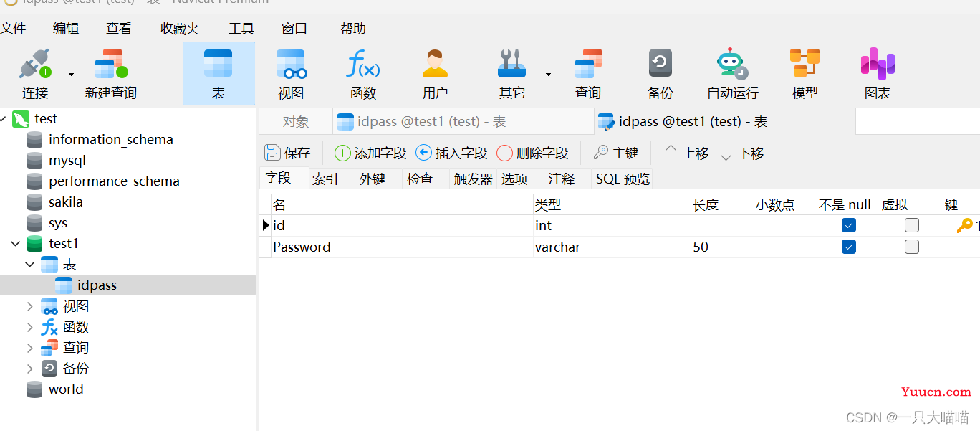980x431 pixels.
Task: Click the Primary Key key icon
Action: click(x=601, y=153)
